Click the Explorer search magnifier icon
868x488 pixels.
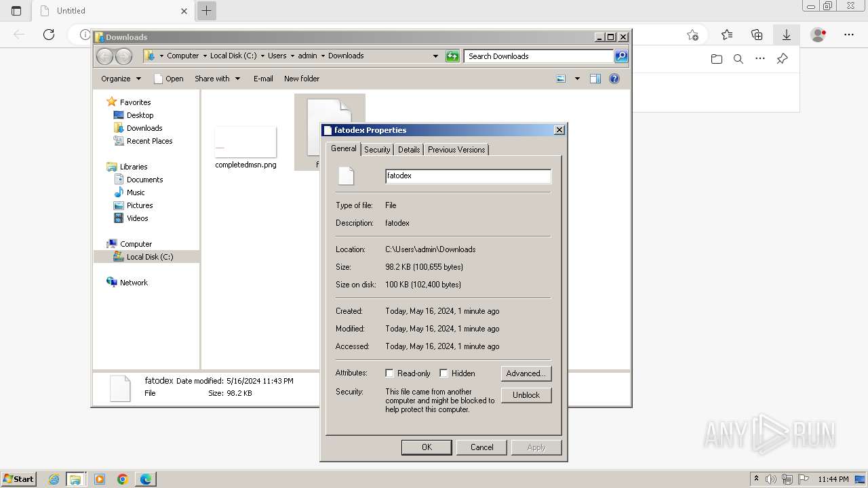pyautogui.click(x=621, y=56)
